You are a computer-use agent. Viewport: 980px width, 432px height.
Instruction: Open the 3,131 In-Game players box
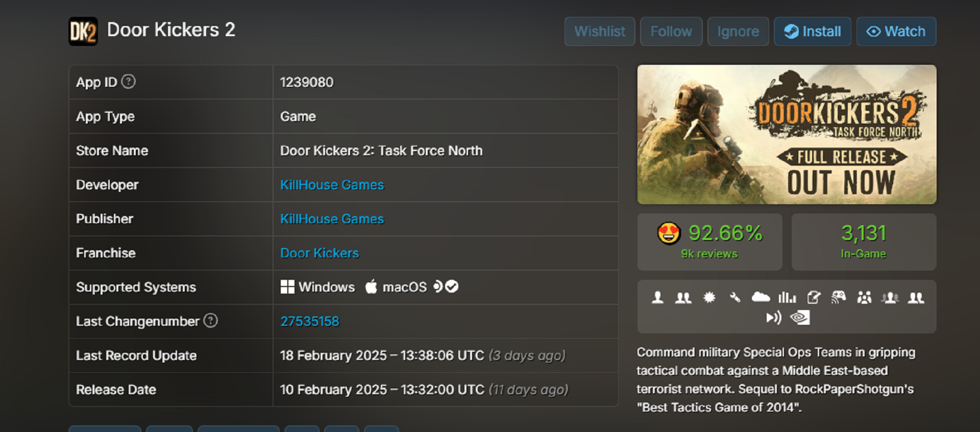pyautogui.click(x=864, y=242)
